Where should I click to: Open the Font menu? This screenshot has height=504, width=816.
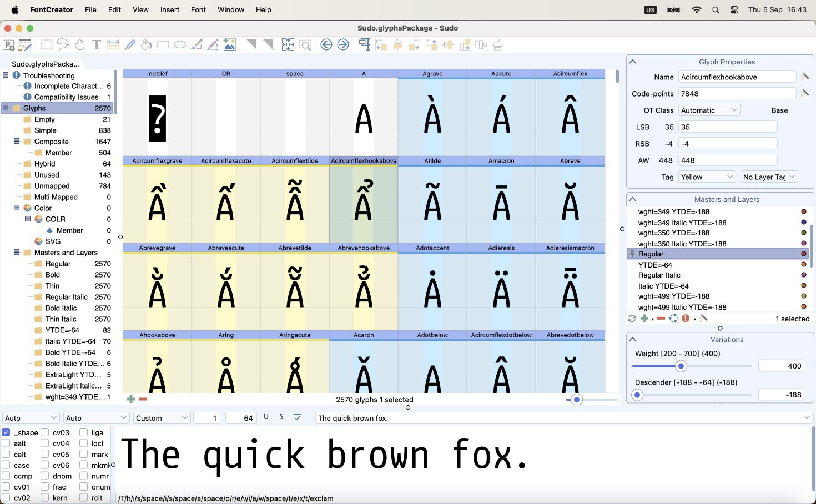coord(198,9)
